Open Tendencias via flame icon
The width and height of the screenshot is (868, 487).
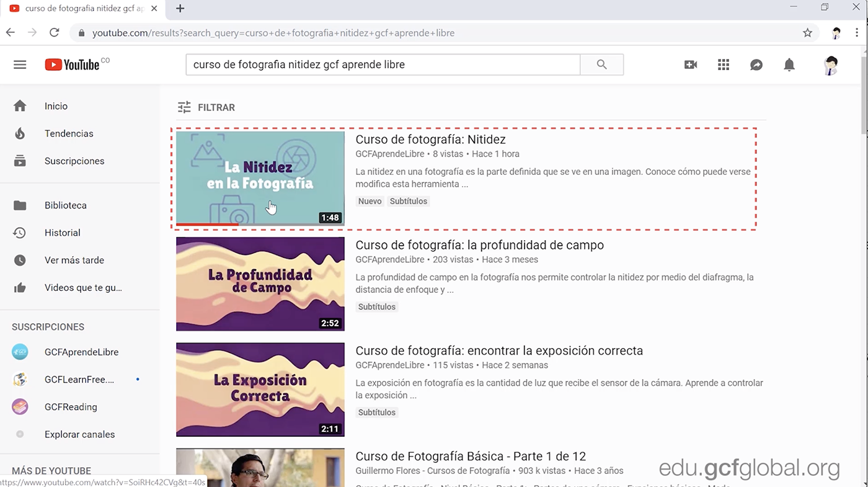pos(20,133)
